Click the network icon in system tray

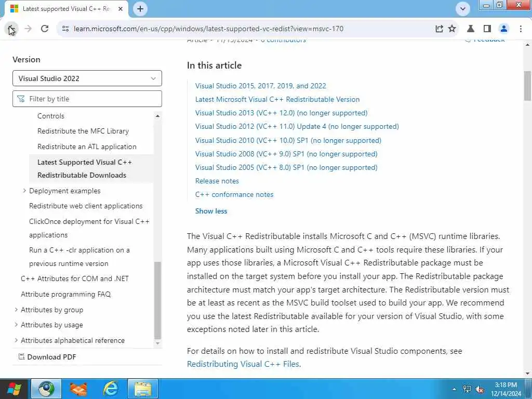[467, 389]
